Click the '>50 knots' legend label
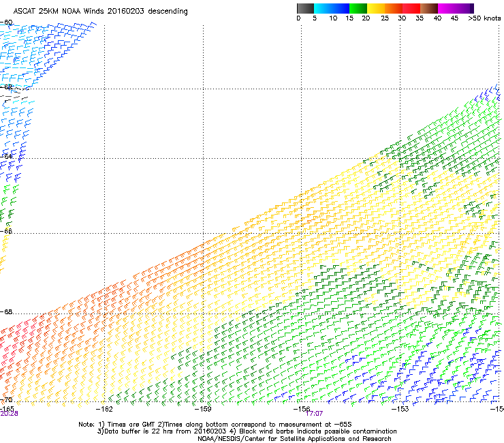This screenshot has height=443, width=504. pyautogui.click(x=484, y=18)
